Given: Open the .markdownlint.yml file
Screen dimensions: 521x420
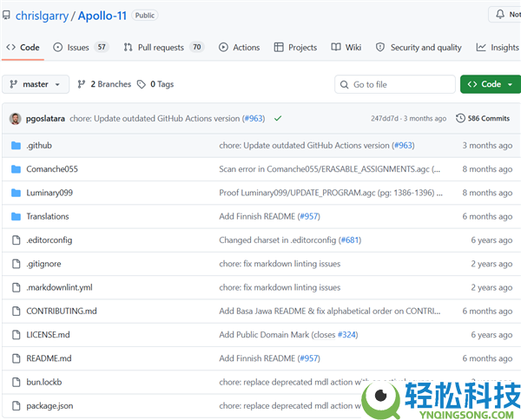Looking at the screenshot, I should [x=59, y=287].
